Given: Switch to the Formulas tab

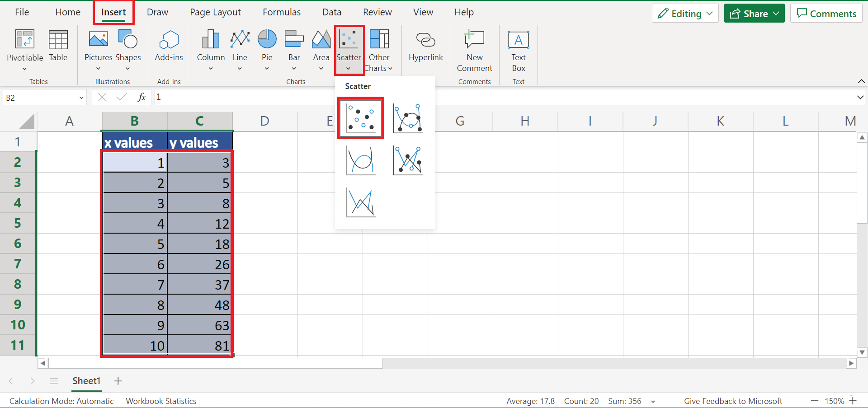Looking at the screenshot, I should (282, 12).
